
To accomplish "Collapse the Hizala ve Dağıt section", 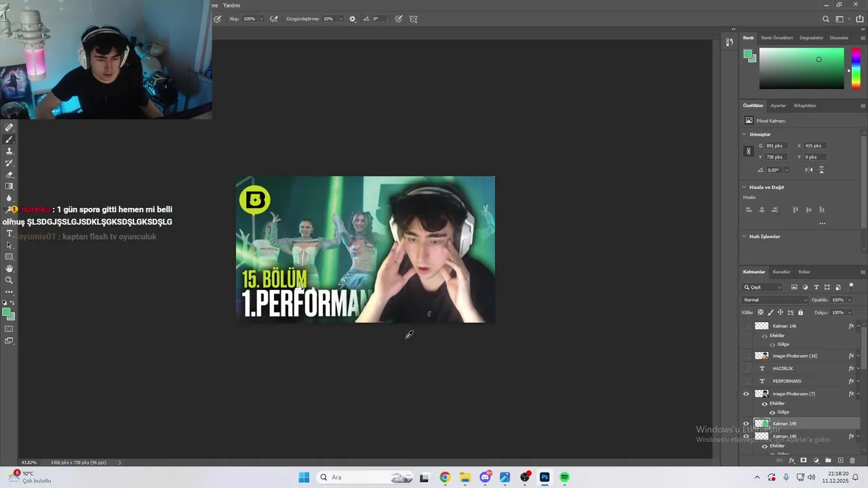I will [x=744, y=187].
